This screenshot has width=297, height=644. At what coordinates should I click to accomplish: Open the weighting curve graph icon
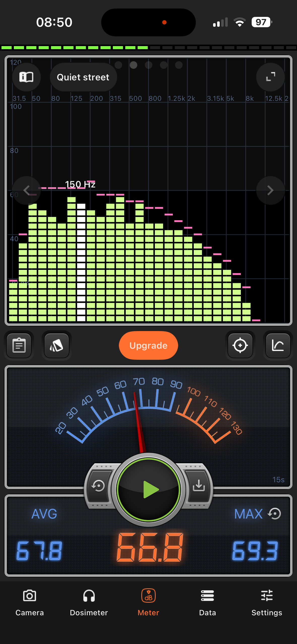[278, 345]
